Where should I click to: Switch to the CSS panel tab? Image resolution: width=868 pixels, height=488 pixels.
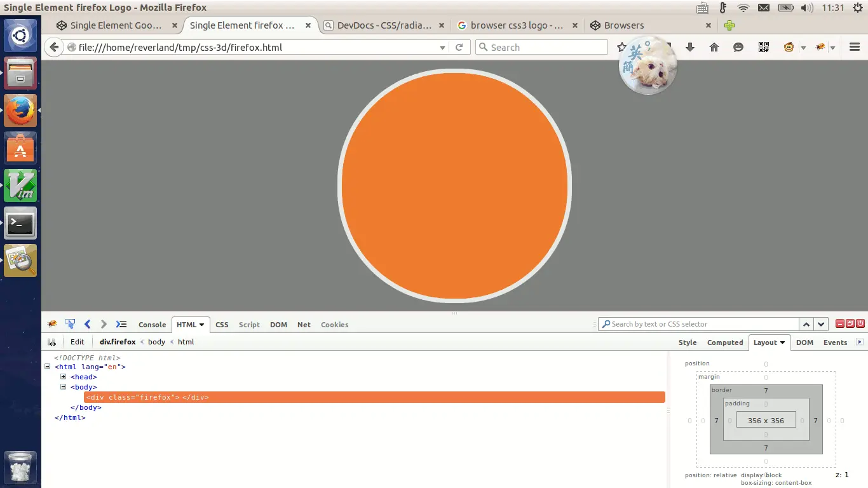pos(222,325)
